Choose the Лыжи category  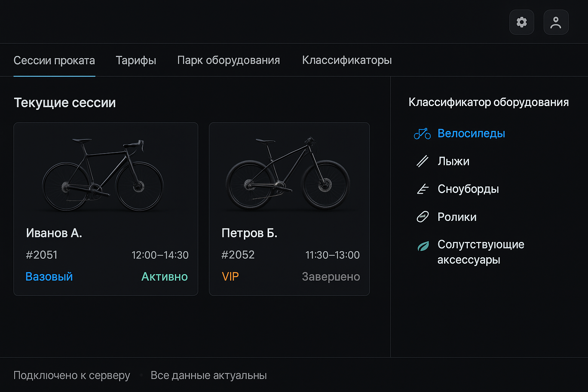454,161
